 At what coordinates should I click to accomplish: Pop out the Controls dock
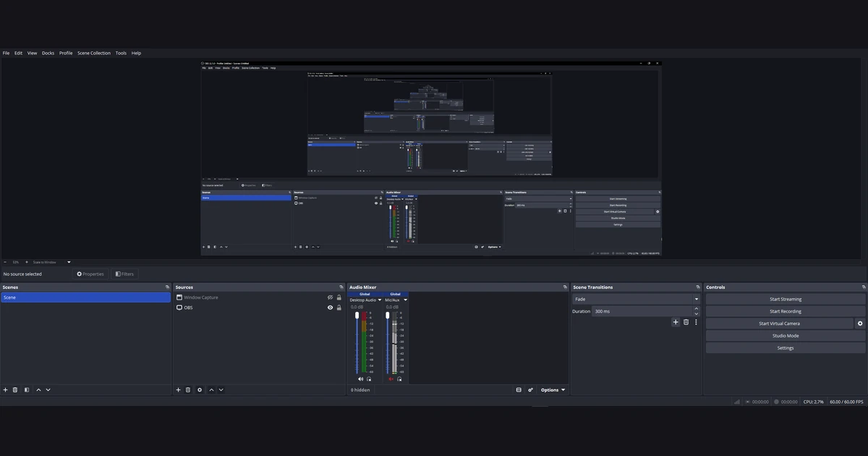864,287
